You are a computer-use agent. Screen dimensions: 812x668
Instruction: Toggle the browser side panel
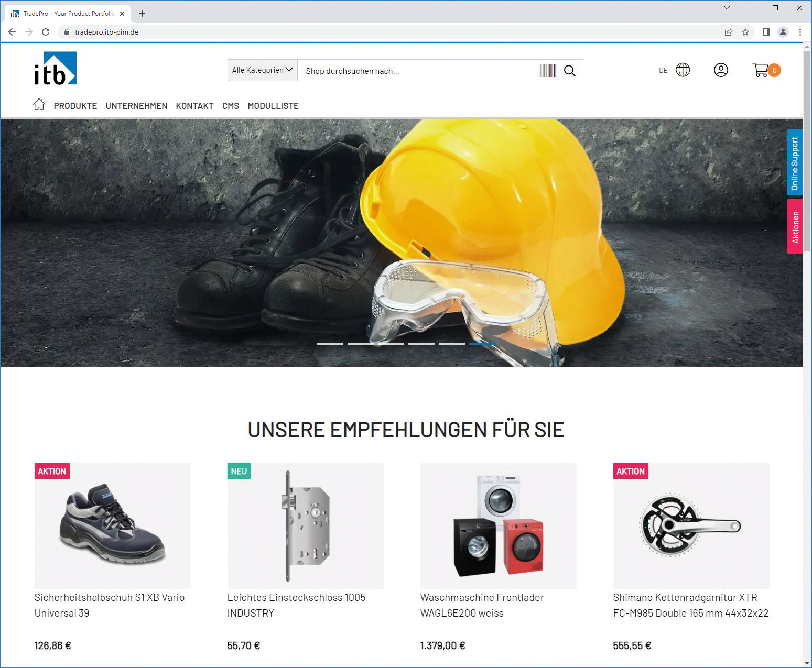(766, 32)
